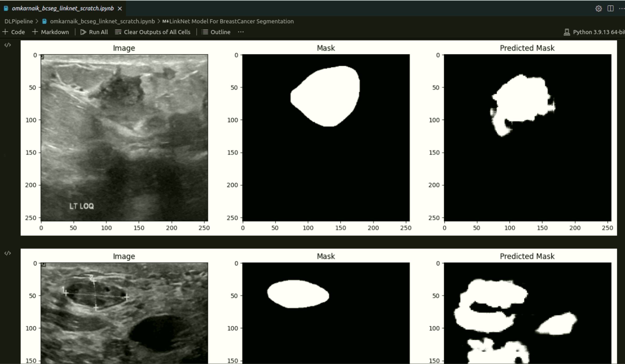Expand the DLPipeline breadcrumb folder
This screenshot has height=364, width=625.
18,21
